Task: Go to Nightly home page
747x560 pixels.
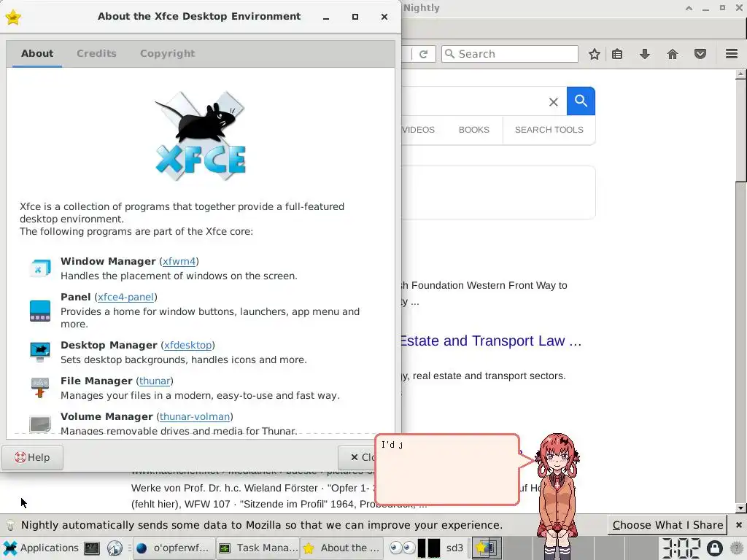Action: (x=672, y=54)
